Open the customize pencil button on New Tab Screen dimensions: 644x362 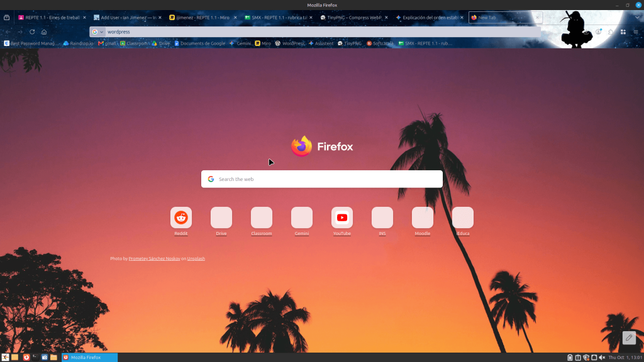click(x=629, y=337)
